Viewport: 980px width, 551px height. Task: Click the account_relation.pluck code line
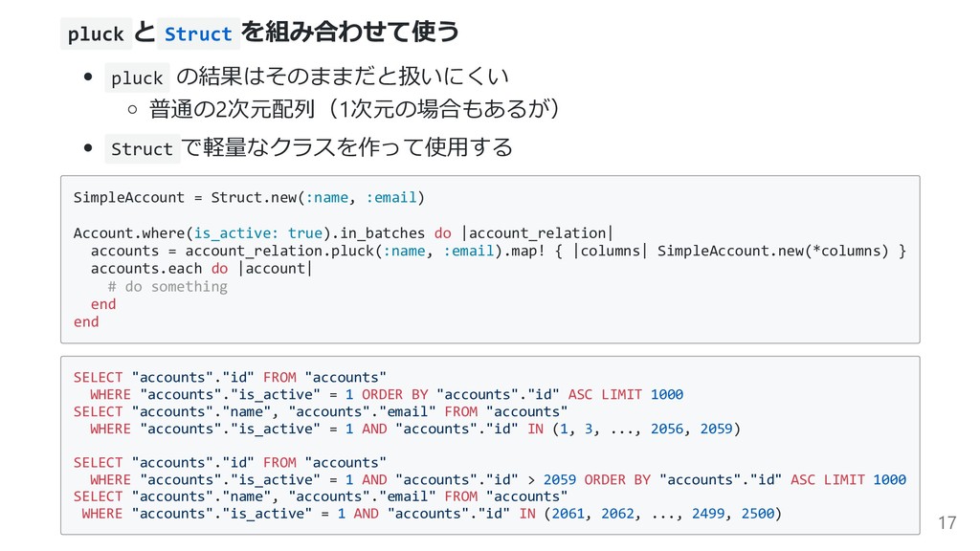498,251
